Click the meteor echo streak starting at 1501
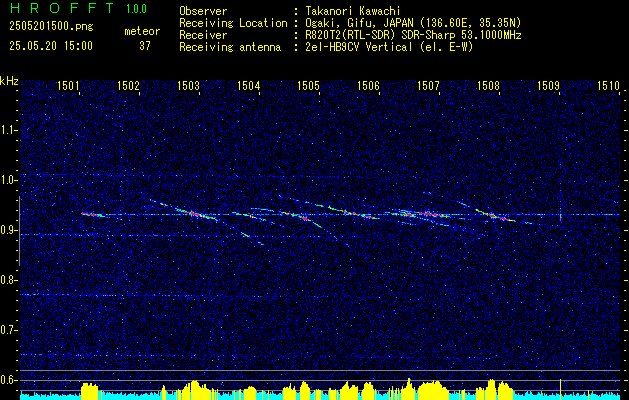 pos(93,215)
